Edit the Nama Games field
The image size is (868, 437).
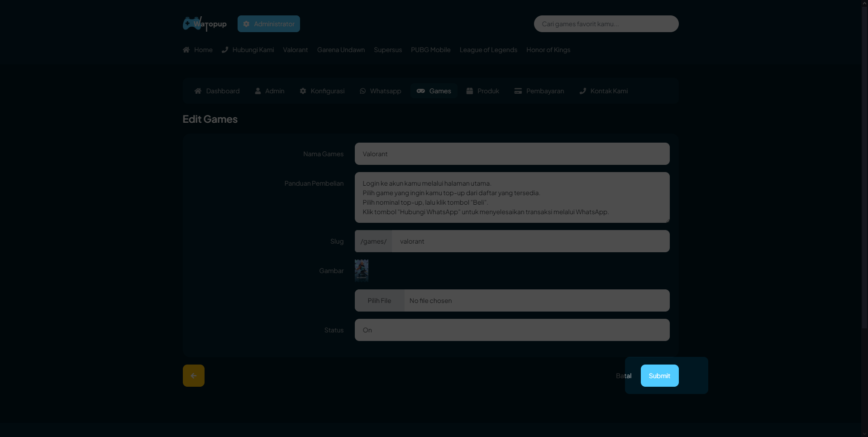[x=512, y=154]
